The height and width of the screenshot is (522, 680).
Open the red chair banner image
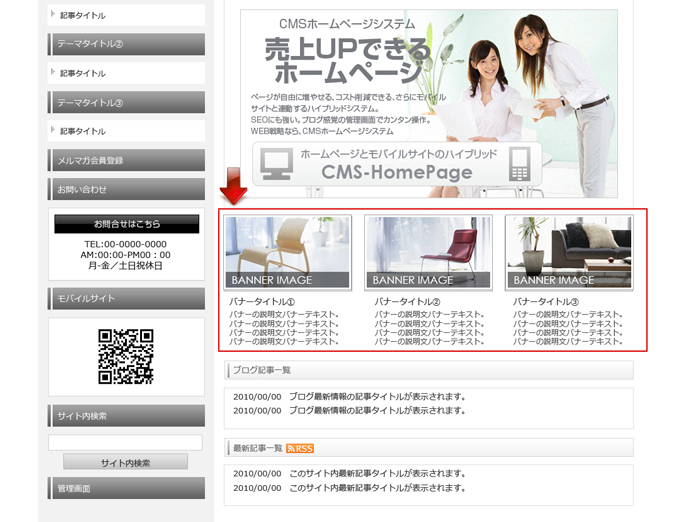click(428, 253)
